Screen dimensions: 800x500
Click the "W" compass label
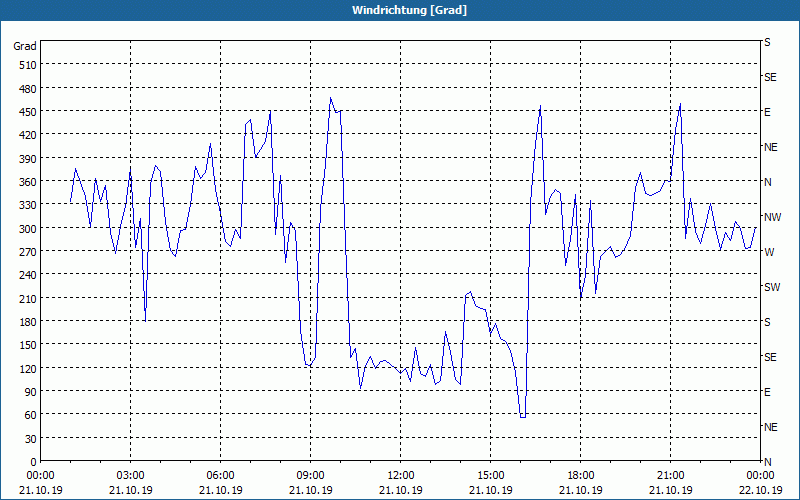769,252
